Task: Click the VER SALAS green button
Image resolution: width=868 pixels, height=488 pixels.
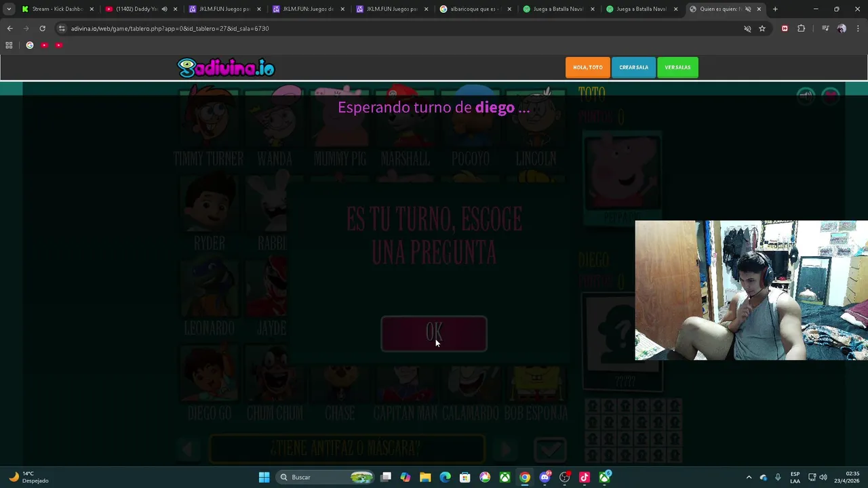Action: coord(677,67)
